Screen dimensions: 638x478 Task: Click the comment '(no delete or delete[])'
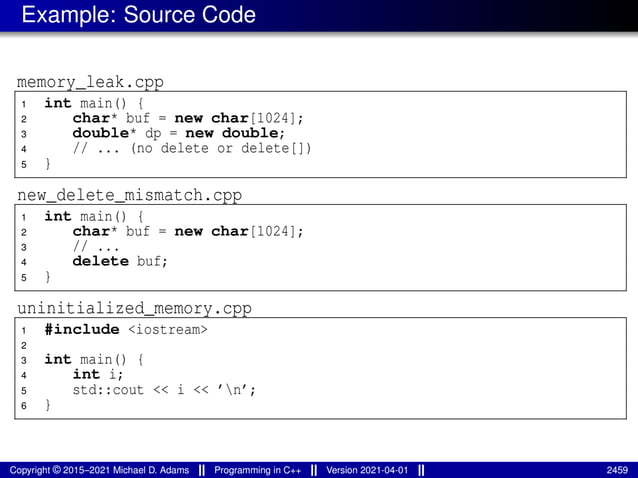click(x=221, y=148)
